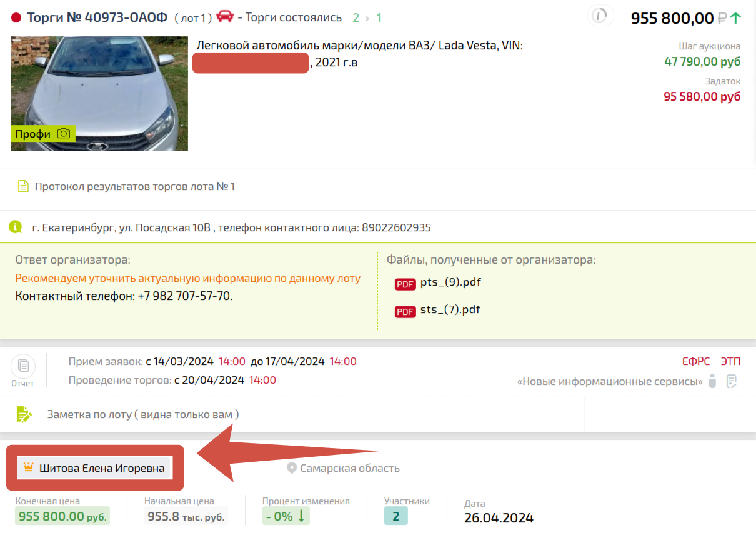Click the participants count badge 2
This screenshot has height=540, width=756.
[x=395, y=516]
